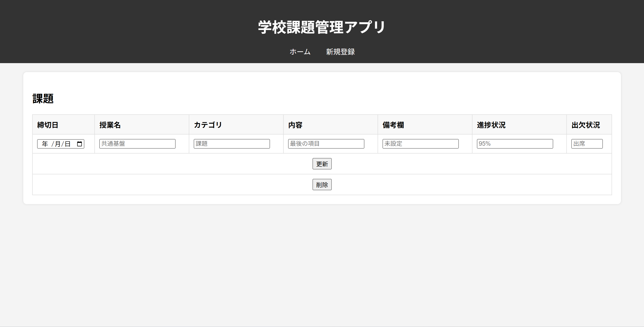Click the 進捗状況 column header
644x327 pixels.
click(x=491, y=125)
